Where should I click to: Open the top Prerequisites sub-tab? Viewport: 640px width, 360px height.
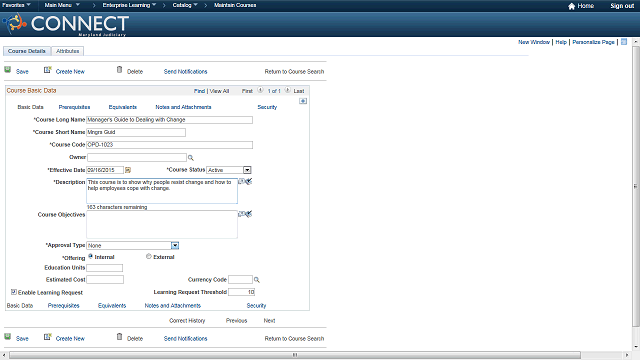(74, 107)
